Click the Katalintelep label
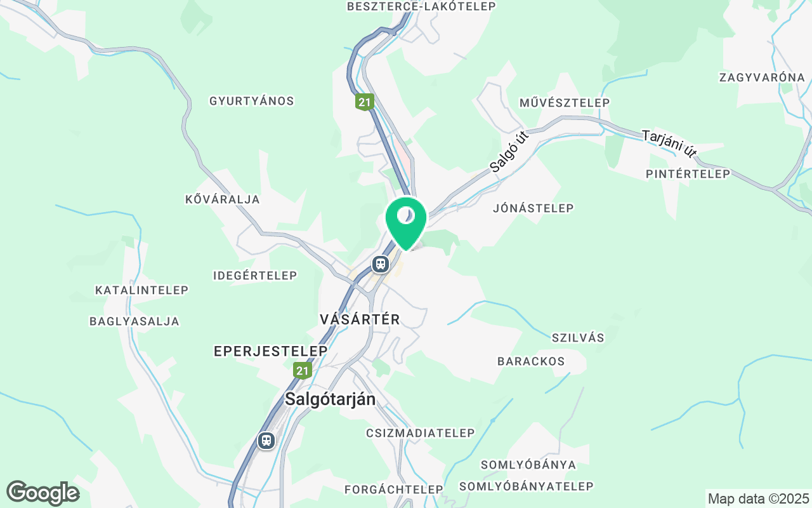The image size is (812, 508). click(x=141, y=290)
